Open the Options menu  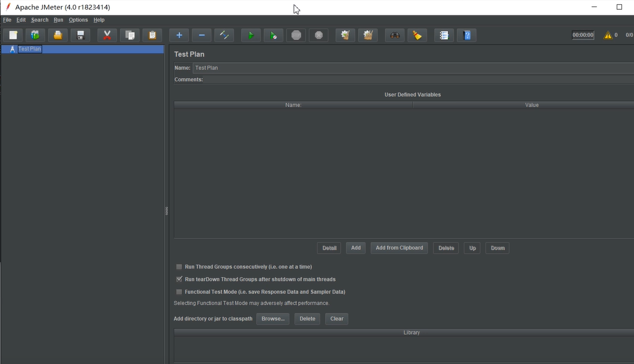tap(78, 20)
